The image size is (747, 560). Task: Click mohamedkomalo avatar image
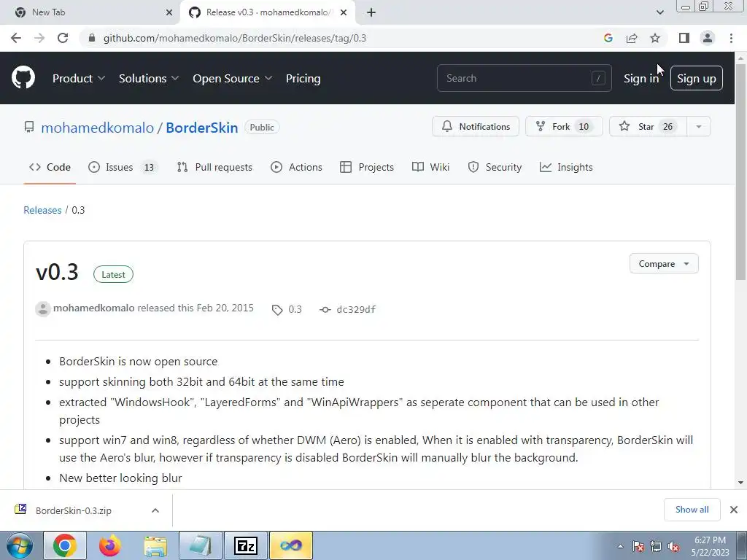(43, 309)
